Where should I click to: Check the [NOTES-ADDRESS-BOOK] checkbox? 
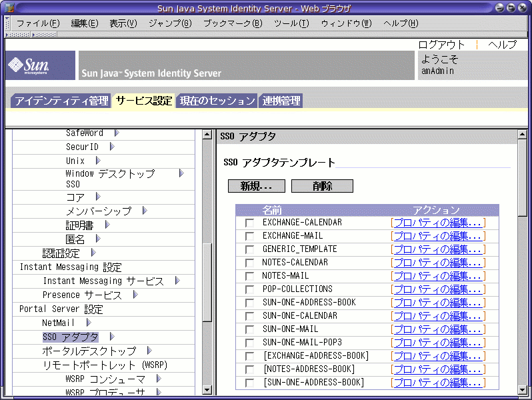coord(249,369)
